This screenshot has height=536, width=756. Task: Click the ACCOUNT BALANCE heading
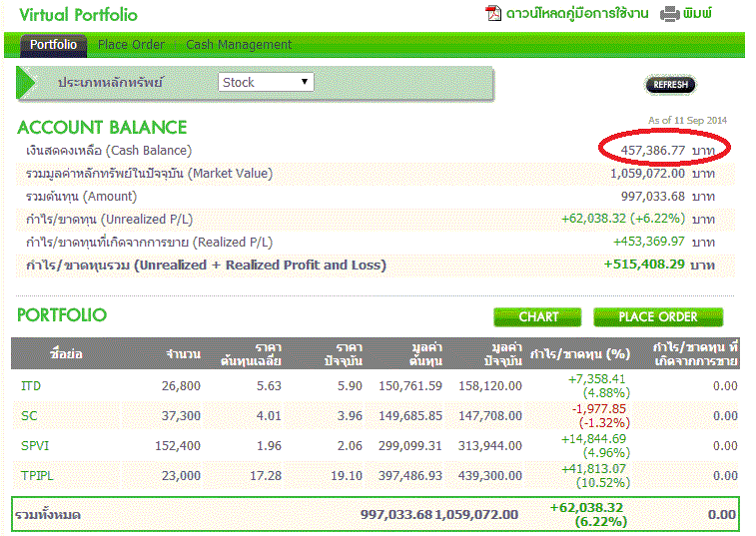pyautogui.click(x=102, y=128)
